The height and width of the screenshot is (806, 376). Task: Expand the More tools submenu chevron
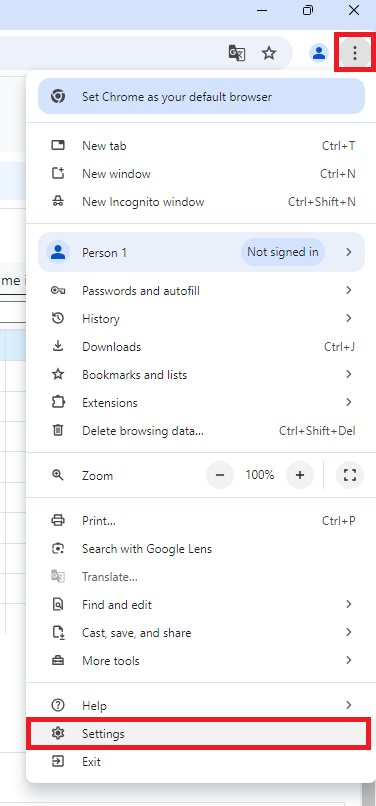pos(349,660)
